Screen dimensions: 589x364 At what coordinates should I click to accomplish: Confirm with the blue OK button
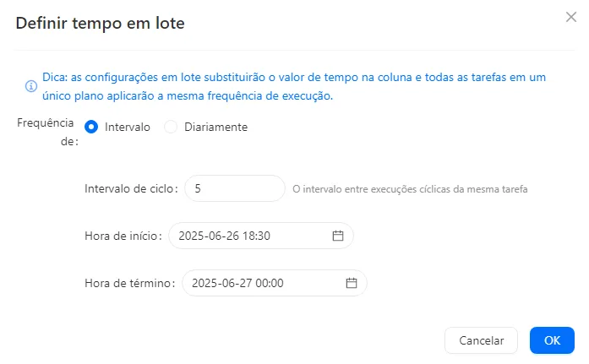click(552, 340)
